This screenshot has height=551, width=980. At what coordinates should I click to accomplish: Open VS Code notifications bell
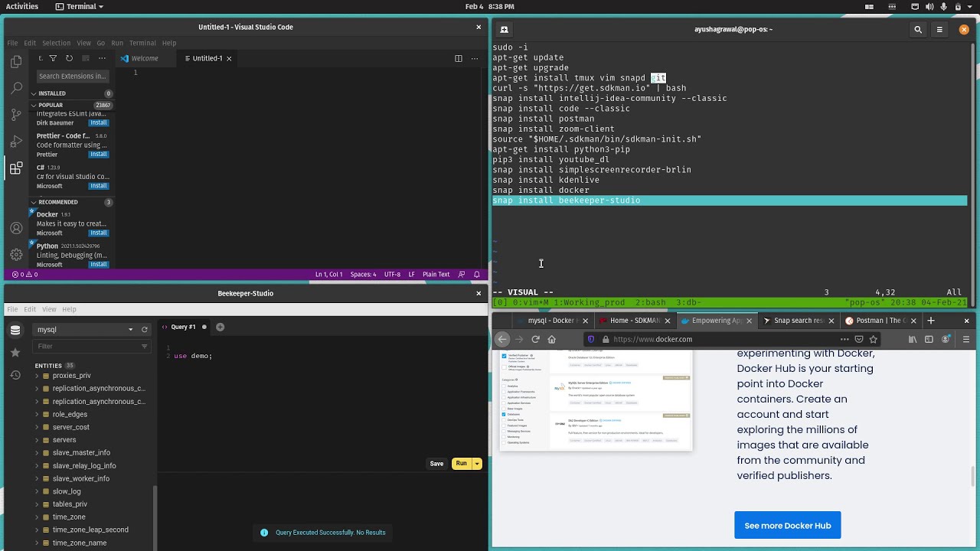477,274
